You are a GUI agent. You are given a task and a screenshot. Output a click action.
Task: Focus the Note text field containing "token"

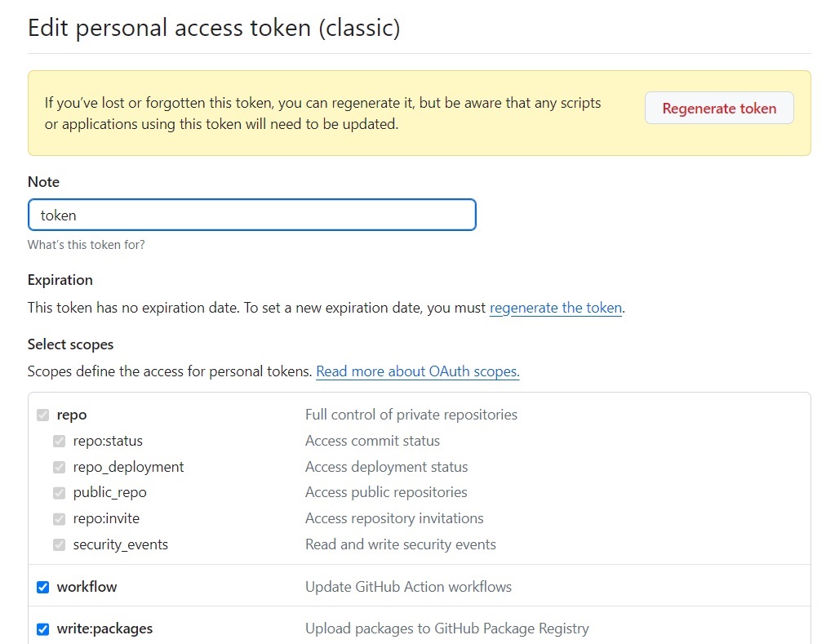pos(251,215)
